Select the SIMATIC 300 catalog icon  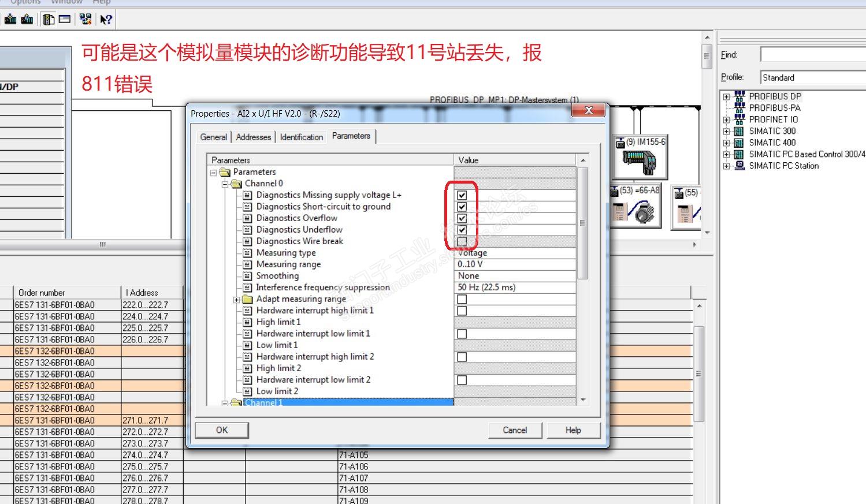click(x=739, y=131)
